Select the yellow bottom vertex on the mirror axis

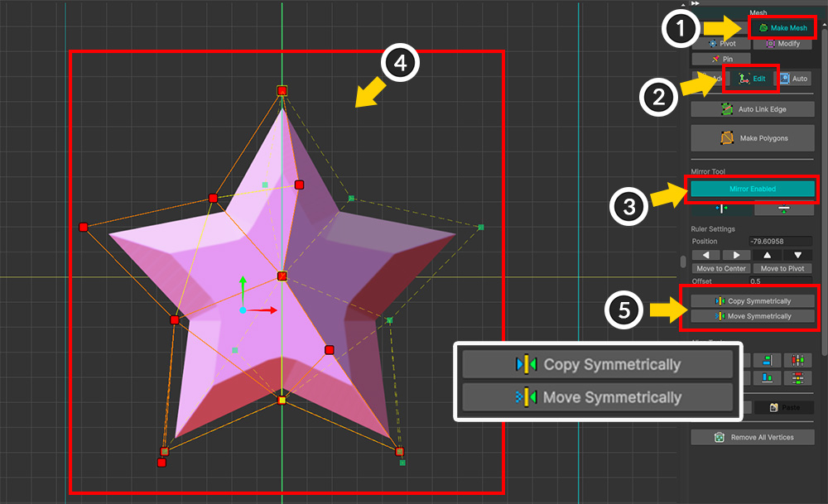282,401
